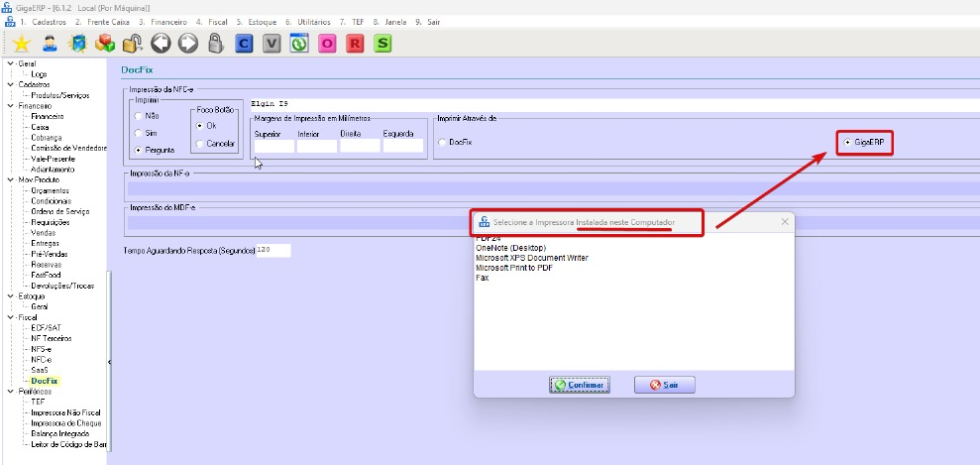Click the red R toolbar button
This screenshot has height=465, width=980.
(x=355, y=43)
